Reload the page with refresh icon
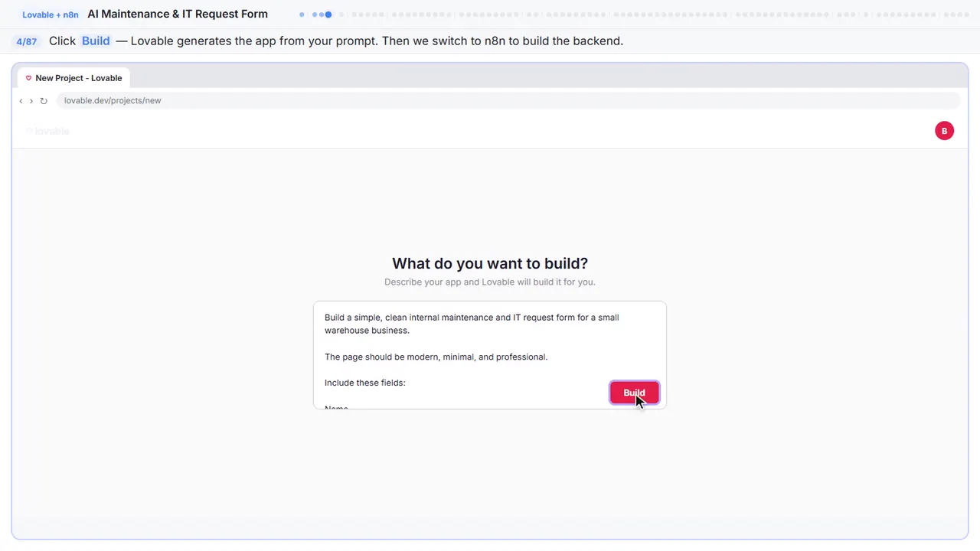980x551 pixels. (x=44, y=101)
